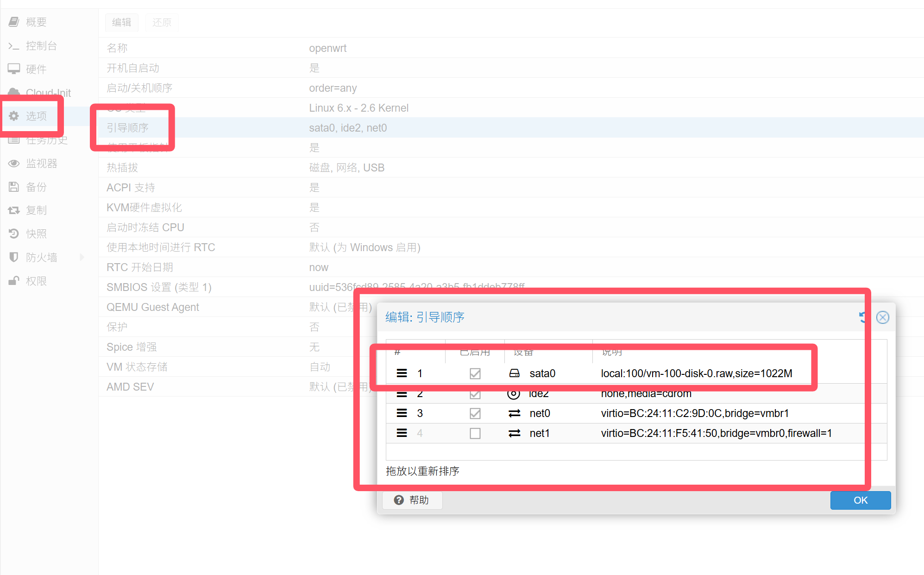The height and width of the screenshot is (575, 924).
Task: Select the Backup menu item
Action: pyautogui.click(x=36, y=187)
